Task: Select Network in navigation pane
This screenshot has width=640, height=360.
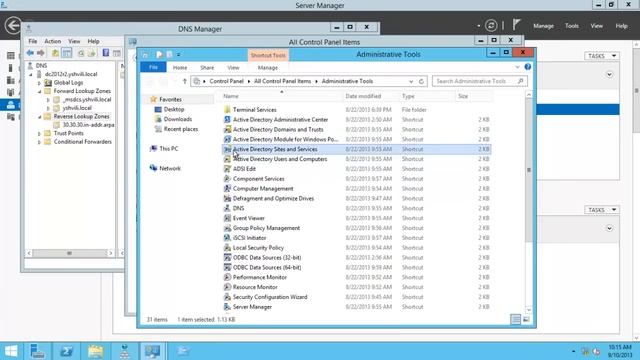Action: tap(170, 168)
